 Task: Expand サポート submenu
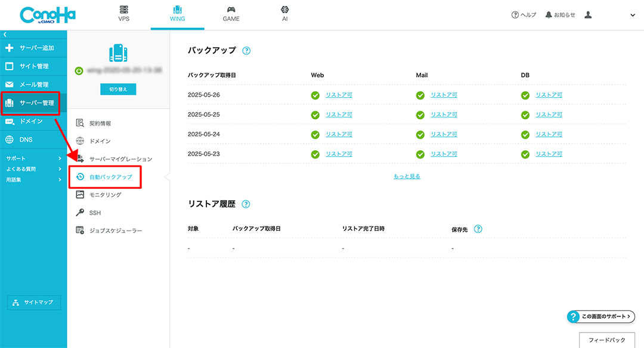pos(33,159)
